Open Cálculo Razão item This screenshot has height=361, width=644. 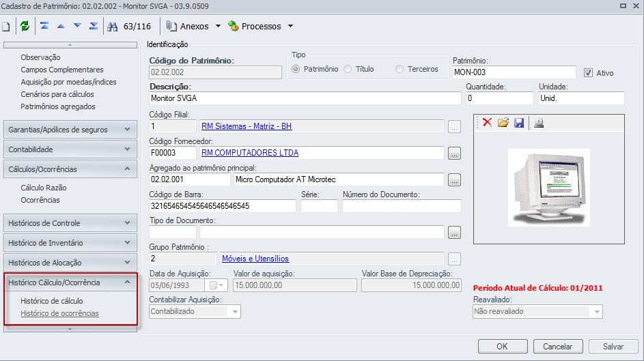click(44, 188)
